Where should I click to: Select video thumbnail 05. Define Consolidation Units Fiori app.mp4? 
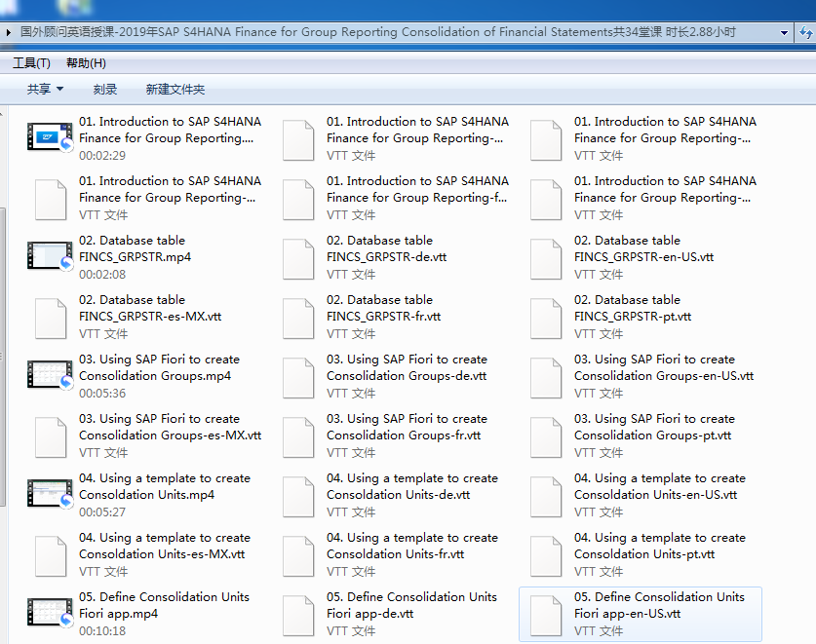(50, 612)
